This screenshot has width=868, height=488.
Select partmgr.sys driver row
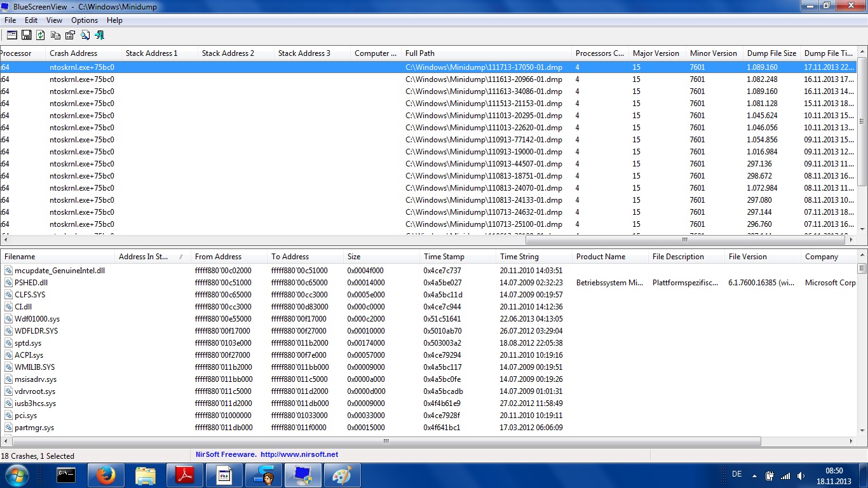pos(428,428)
